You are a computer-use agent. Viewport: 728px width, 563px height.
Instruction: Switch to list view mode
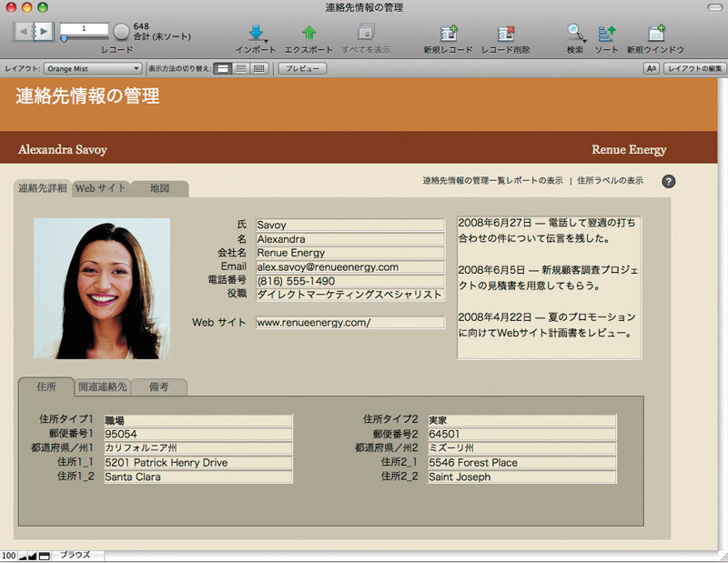pos(240,68)
